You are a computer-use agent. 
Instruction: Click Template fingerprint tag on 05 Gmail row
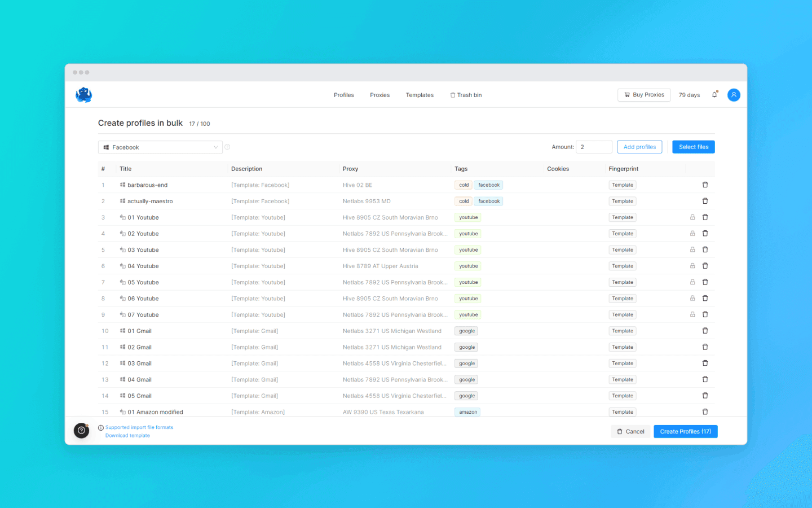point(623,396)
